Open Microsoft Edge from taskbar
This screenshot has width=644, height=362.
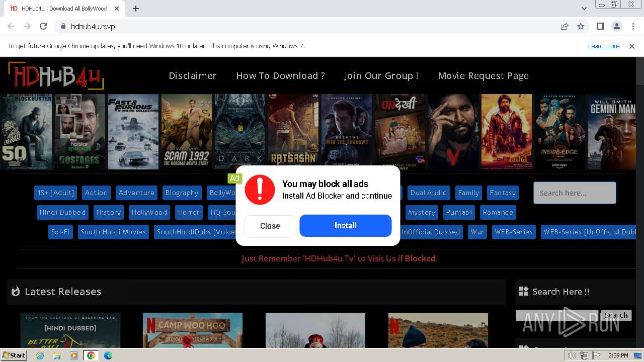click(x=108, y=355)
